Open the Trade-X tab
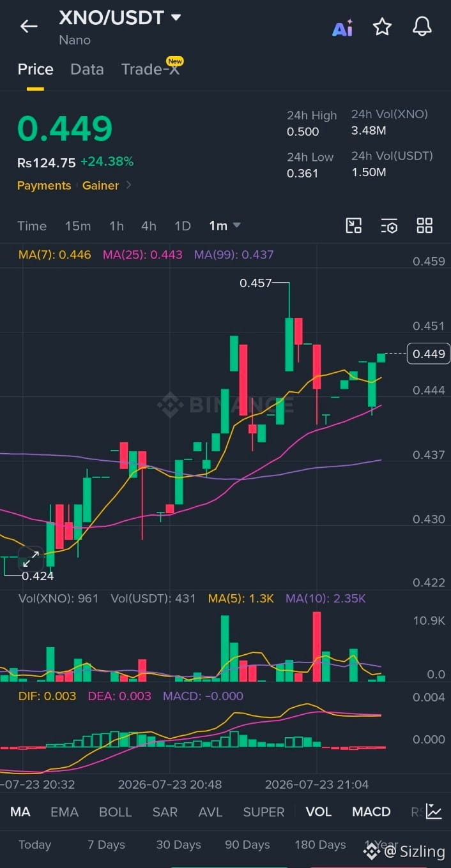451x868 pixels. (151, 69)
